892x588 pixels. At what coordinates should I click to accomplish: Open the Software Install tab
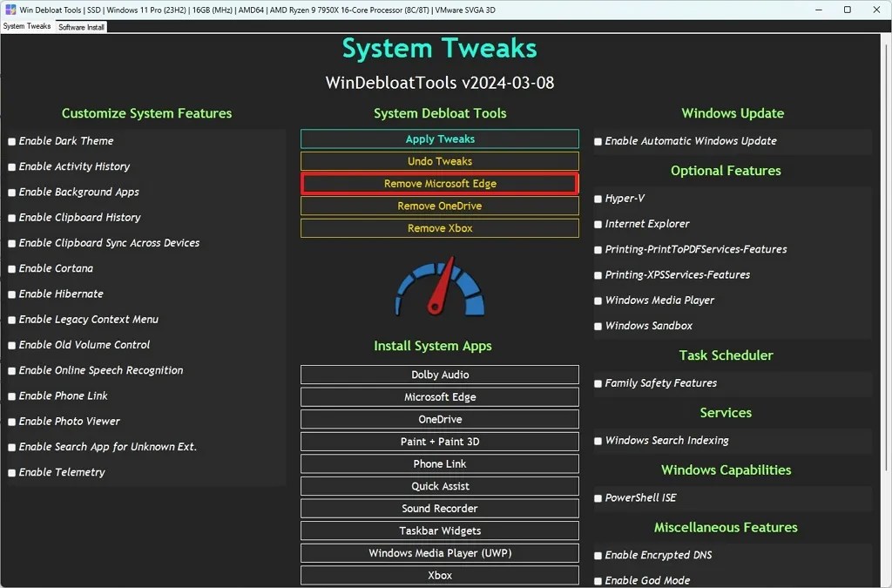coord(81,27)
